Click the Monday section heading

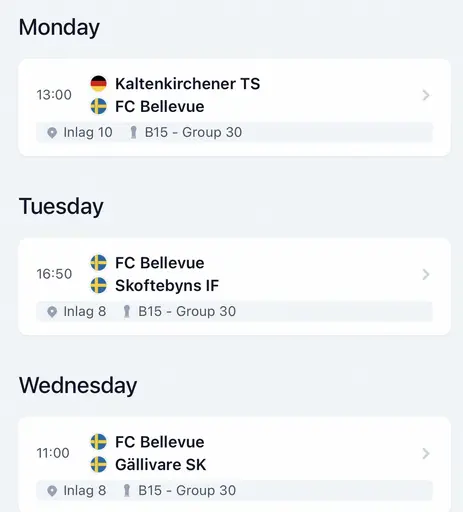tap(59, 27)
